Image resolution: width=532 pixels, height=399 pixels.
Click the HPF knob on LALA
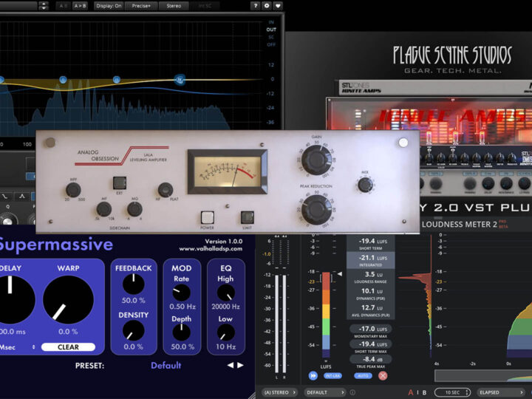click(x=73, y=190)
